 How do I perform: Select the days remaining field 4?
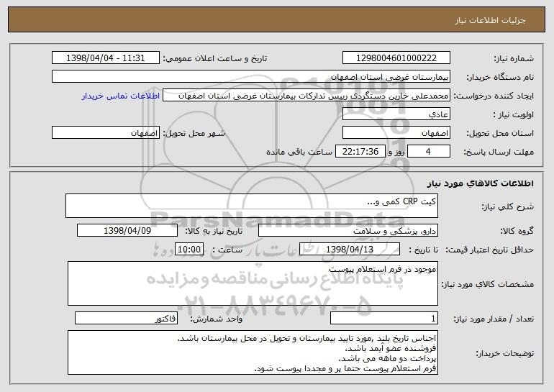click(429, 152)
